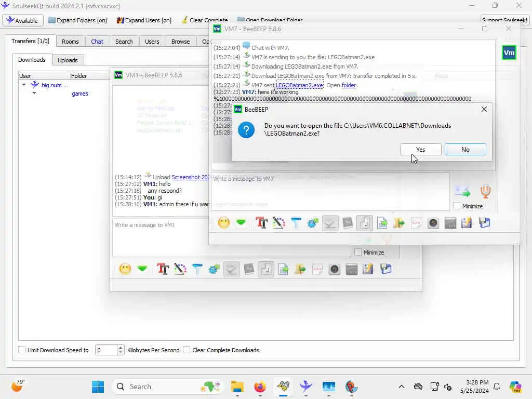Open font color picker in VM7 chat toolbar
Image resolution: width=532 pixels, height=399 pixels.
(x=278, y=223)
